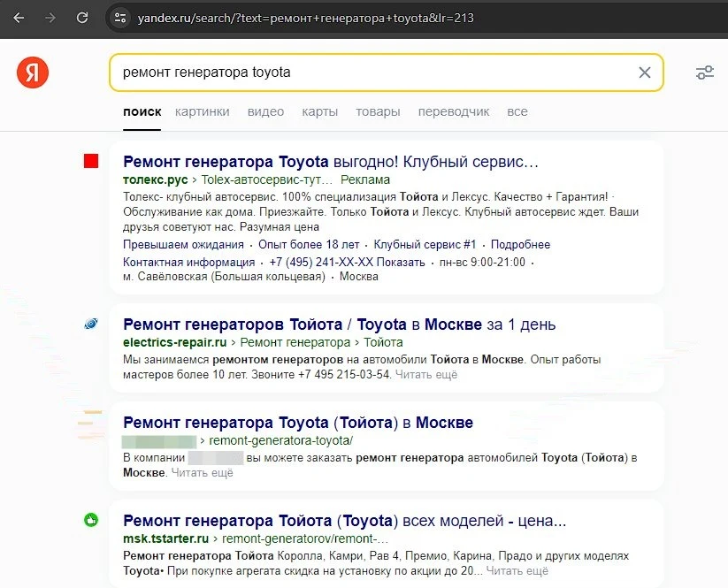This screenshot has width=728, height=588.
Task: Open толекс.рус domain link
Action: (156, 179)
